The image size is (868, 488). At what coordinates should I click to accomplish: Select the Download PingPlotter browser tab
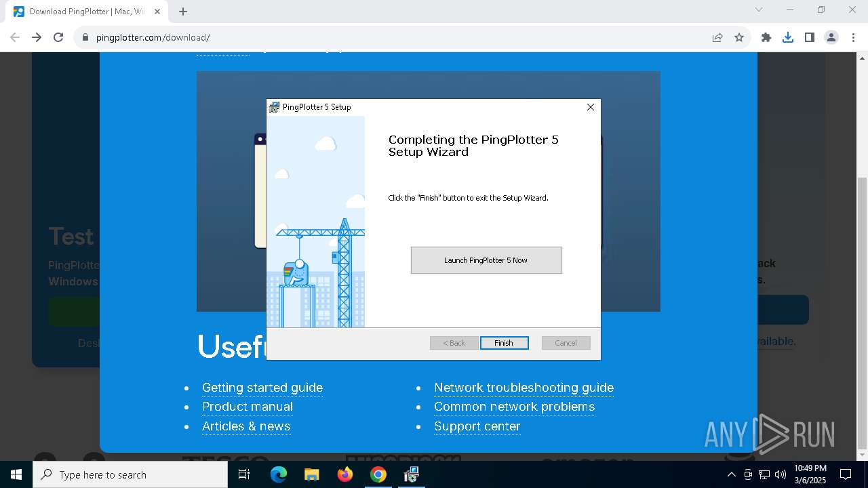click(87, 12)
